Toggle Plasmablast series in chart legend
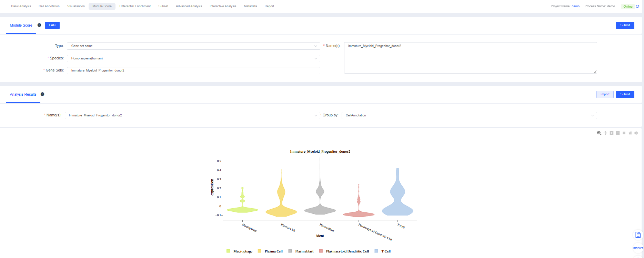Image resolution: width=644 pixels, height=258 pixels. click(301, 251)
